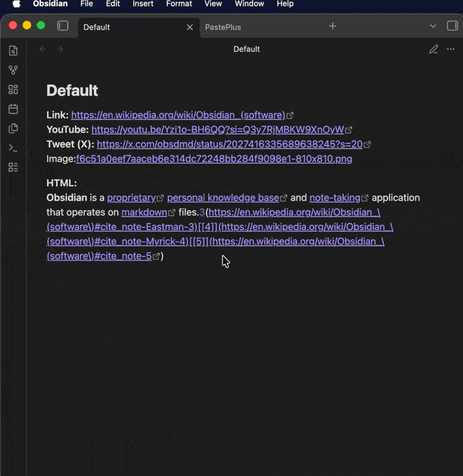Screen dimensions: 463x476
Task: Open the Format menu
Action: coord(179,4)
